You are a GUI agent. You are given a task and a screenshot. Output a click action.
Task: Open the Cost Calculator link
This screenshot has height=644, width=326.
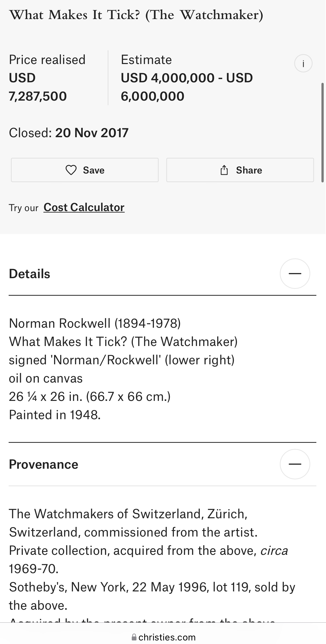point(84,207)
